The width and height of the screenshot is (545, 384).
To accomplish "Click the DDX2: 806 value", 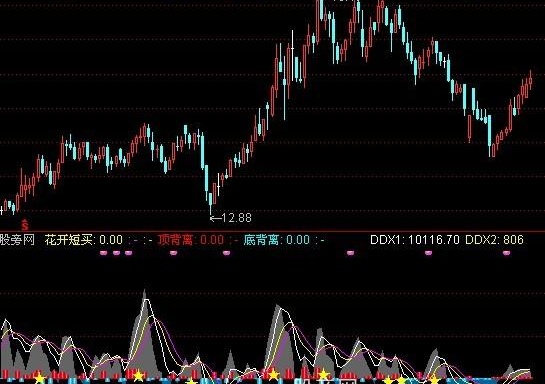I will tap(494, 239).
